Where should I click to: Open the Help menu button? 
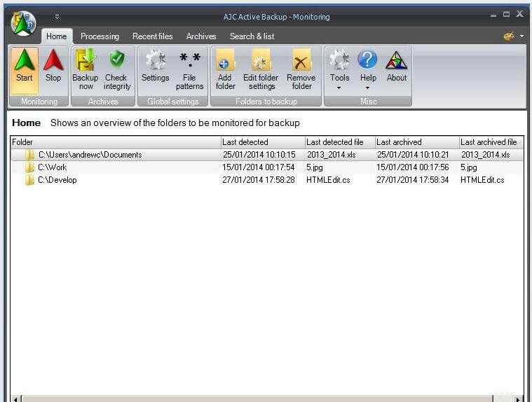pos(368,71)
